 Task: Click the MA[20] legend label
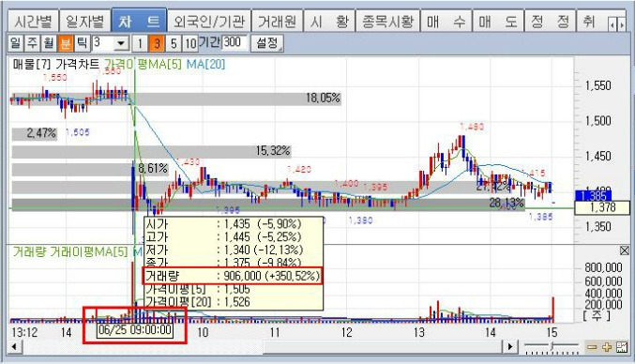205,64
